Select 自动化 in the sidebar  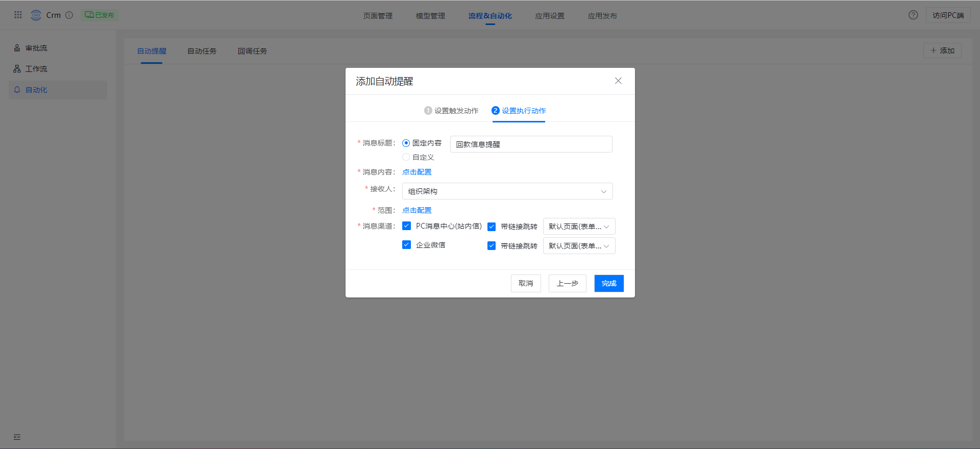coord(58,90)
